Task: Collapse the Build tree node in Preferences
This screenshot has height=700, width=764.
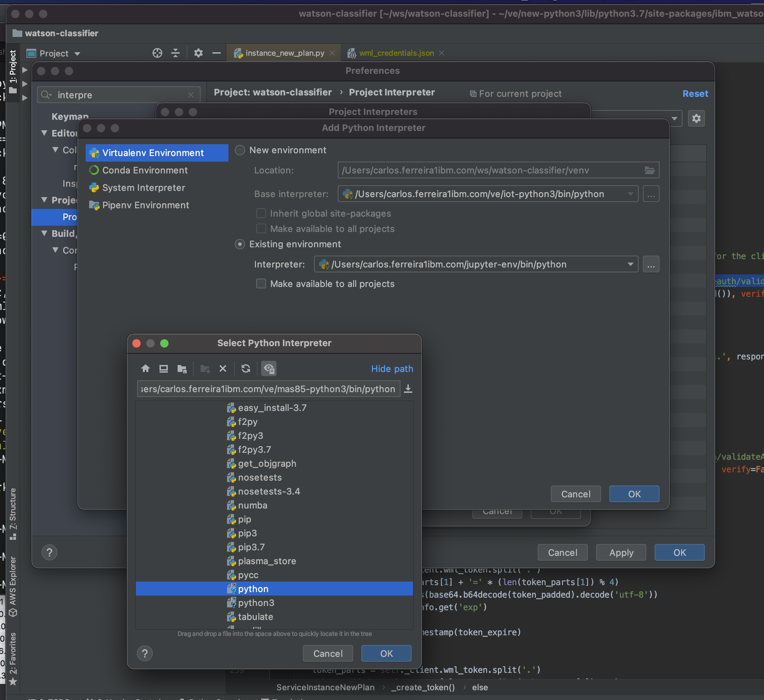Action: 44,233
